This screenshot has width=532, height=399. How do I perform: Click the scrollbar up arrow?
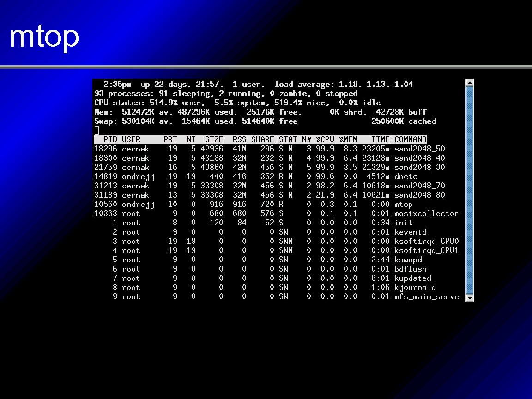point(469,83)
